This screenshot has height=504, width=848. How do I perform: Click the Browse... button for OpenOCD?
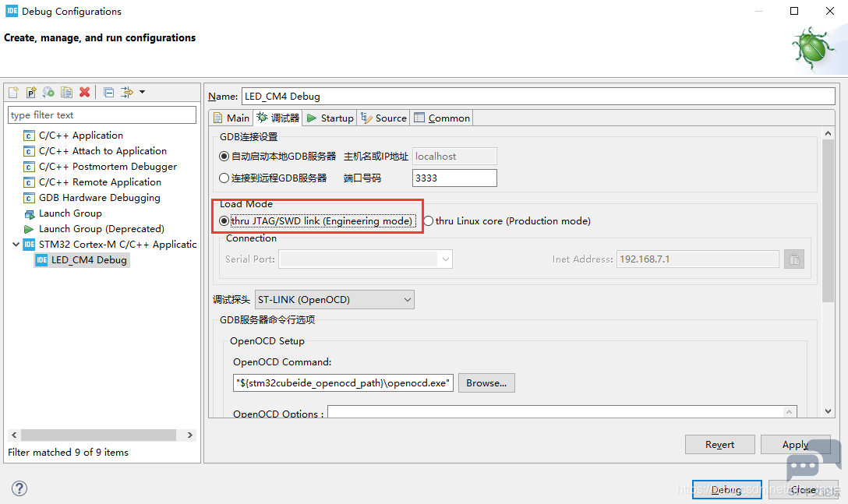click(486, 382)
